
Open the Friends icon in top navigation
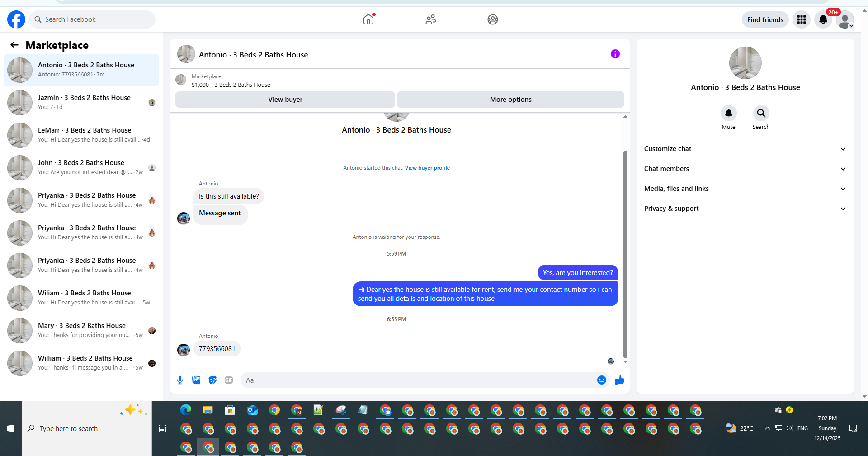[431, 19]
